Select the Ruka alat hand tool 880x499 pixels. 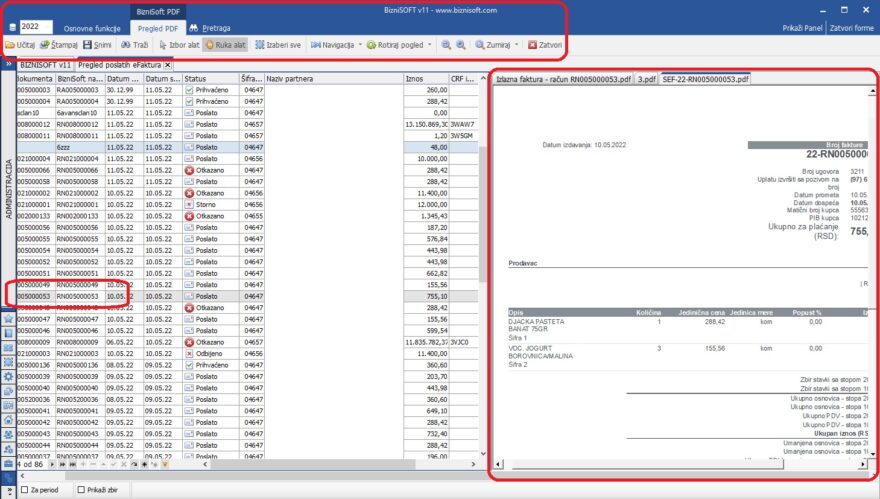pyautogui.click(x=226, y=45)
